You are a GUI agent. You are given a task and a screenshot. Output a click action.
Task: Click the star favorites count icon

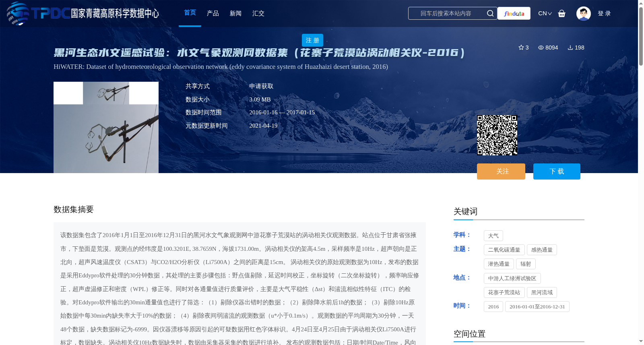tap(521, 48)
